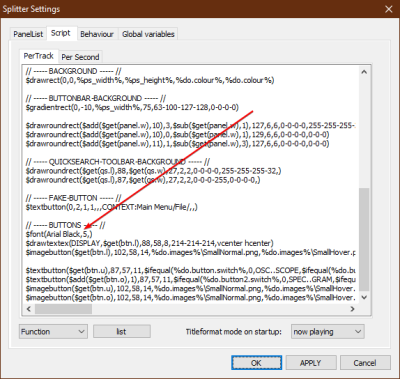The width and height of the screenshot is (400, 379).
Task: Click the APPLY button
Action: coord(311,363)
